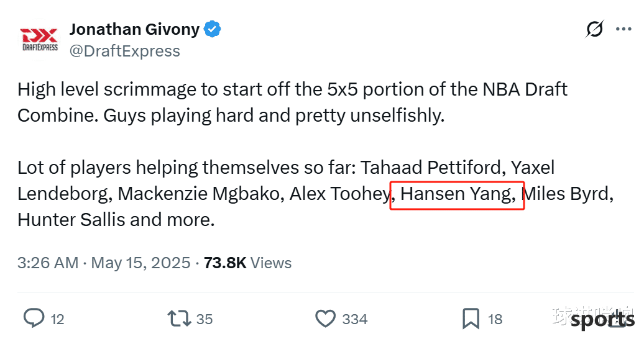Viewport: 644px width, 339px height.
Task: Bookmark this post
Action: 471,319
